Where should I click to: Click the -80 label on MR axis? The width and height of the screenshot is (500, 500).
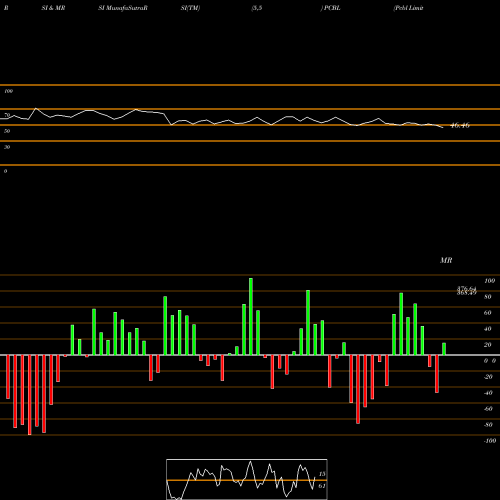[488, 425]
